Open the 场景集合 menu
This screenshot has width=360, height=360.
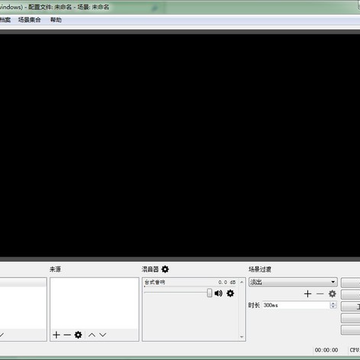pos(30,20)
